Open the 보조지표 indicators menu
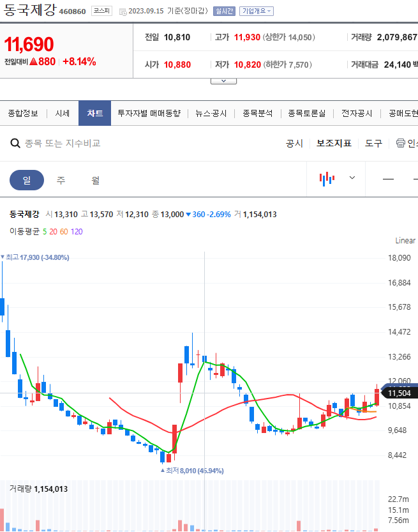 pyautogui.click(x=334, y=143)
